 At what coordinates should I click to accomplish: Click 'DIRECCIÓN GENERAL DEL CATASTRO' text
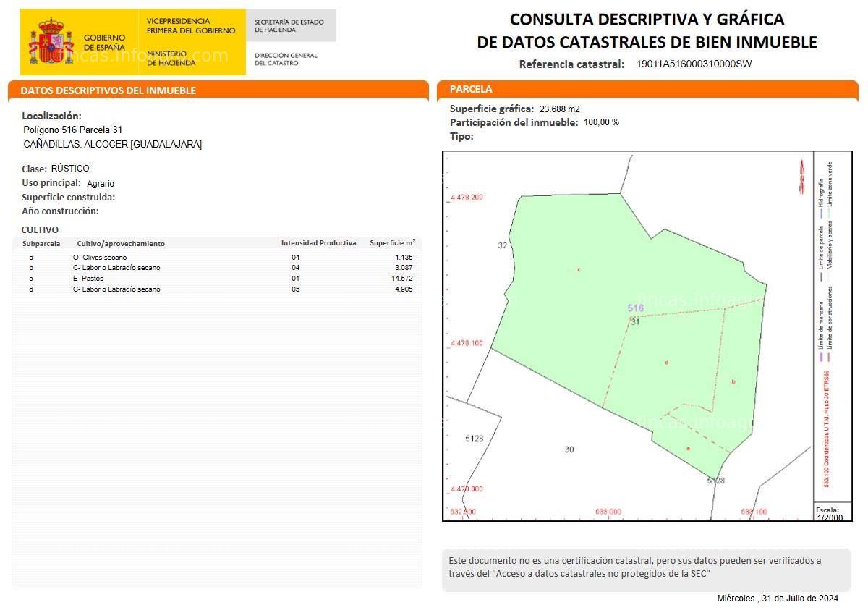coord(286,59)
